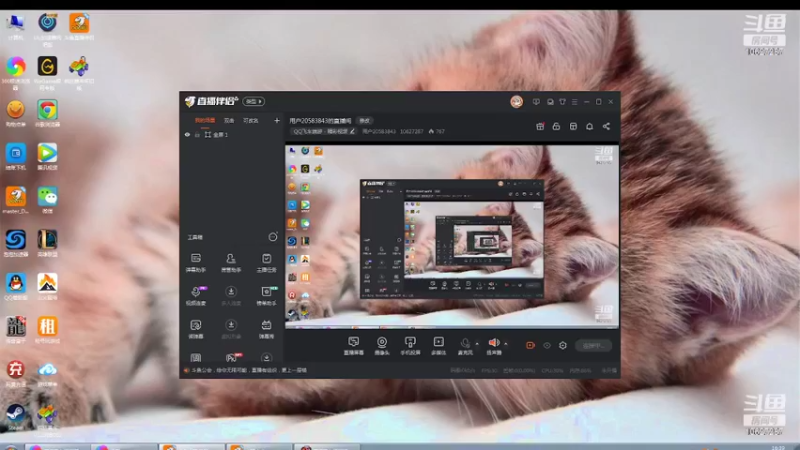The image size is (800, 450).
Task: Add a phone screen-cast source
Action: pyautogui.click(x=410, y=345)
